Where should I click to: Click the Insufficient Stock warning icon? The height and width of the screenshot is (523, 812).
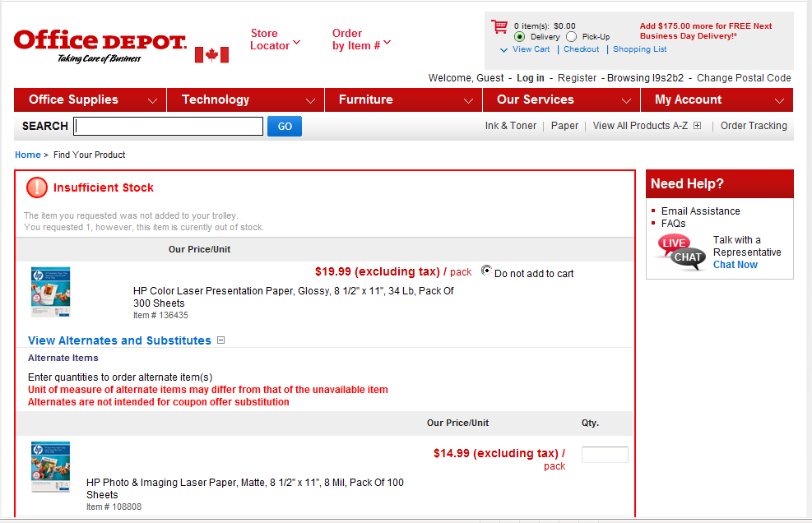tap(37, 187)
